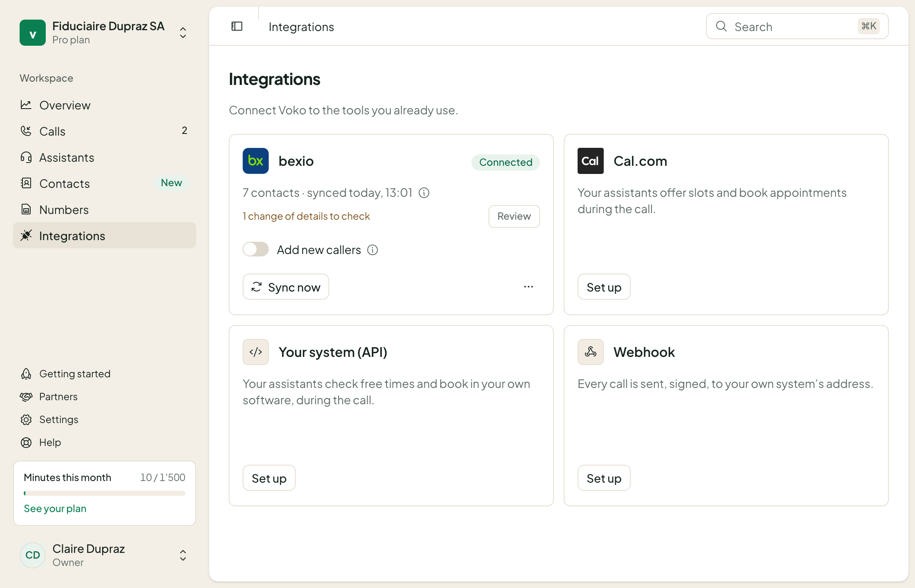Click the Webhook icon
This screenshot has height=588, width=915.
(x=591, y=352)
